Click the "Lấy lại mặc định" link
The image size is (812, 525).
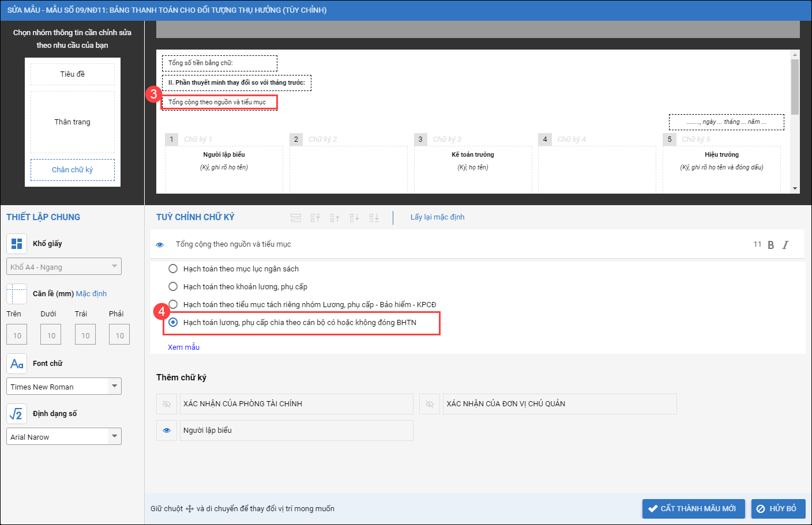[437, 217]
